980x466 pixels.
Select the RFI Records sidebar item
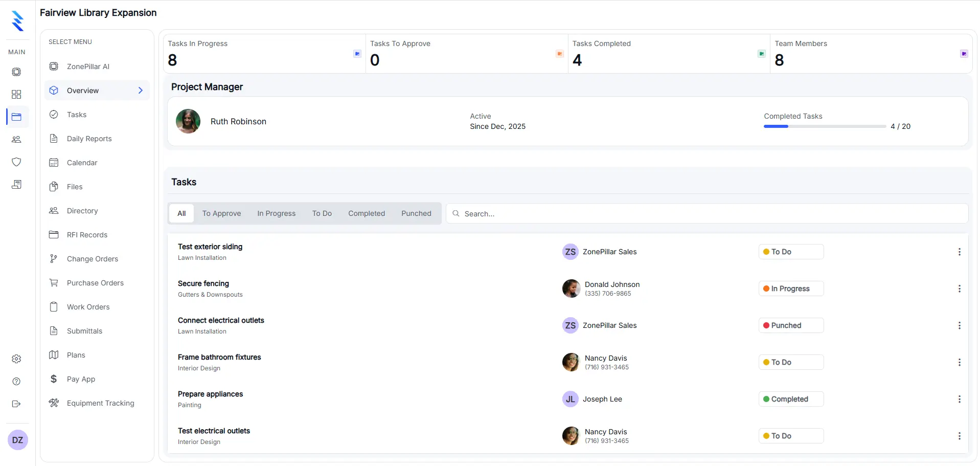(87, 234)
